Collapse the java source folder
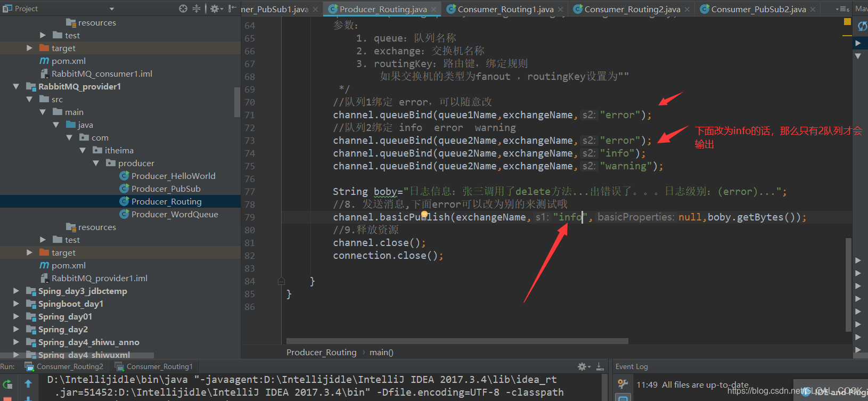The image size is (868, 401). pos(56,125)
